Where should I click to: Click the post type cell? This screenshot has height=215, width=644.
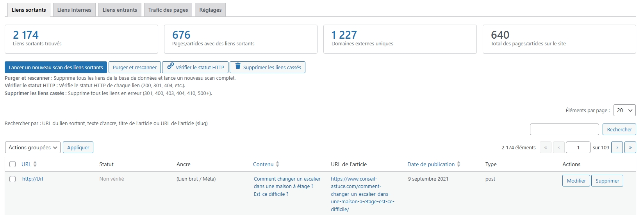(x=490, y=179)
